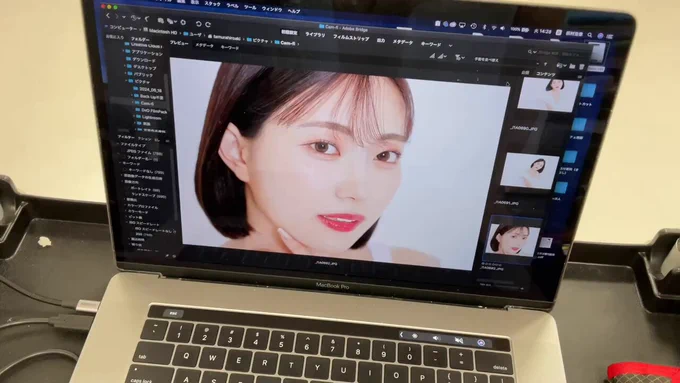Collapse the ピクチャ folder in tree

point(127,80)
